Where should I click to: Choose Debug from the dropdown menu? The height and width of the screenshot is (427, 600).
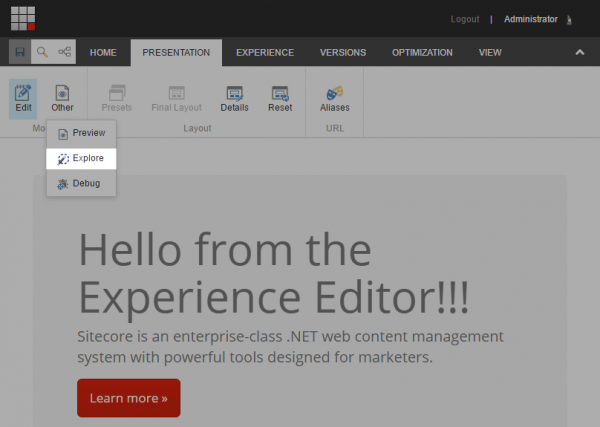coord(81,183)
